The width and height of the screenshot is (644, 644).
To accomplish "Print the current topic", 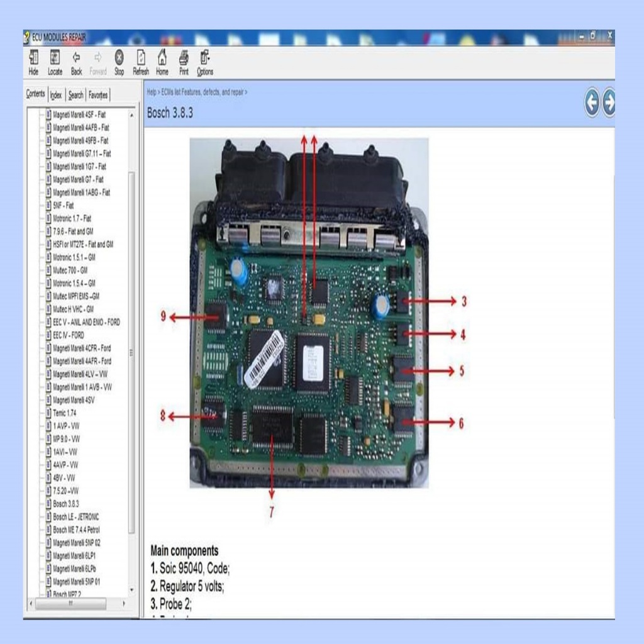I will (184, 63).
